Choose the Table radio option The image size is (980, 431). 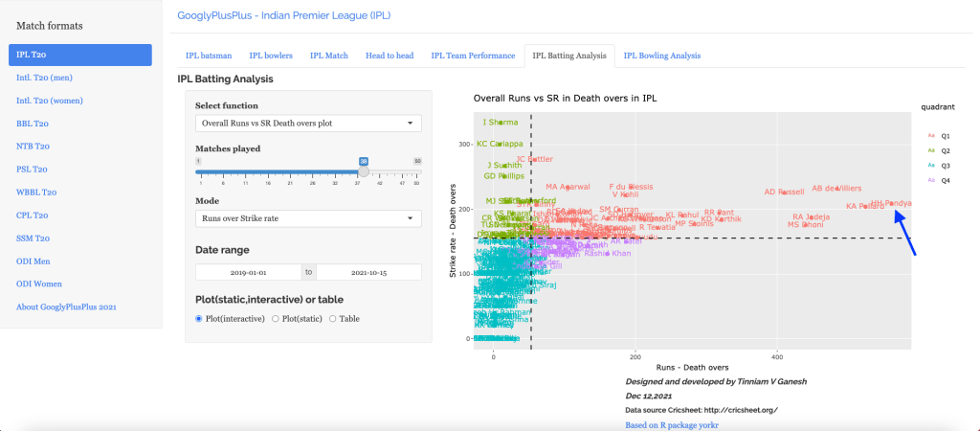(332, 319)
